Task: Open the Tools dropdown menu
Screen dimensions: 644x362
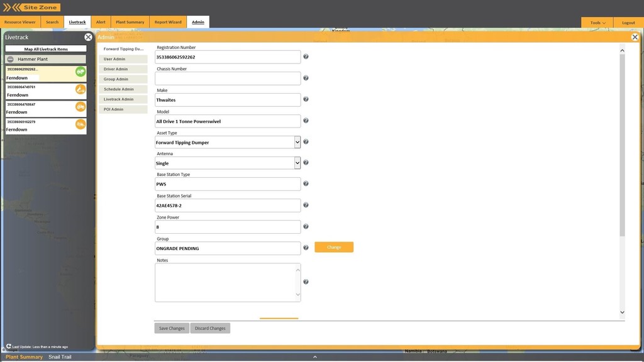Action: pyautogui.click(x=597, y=23)
